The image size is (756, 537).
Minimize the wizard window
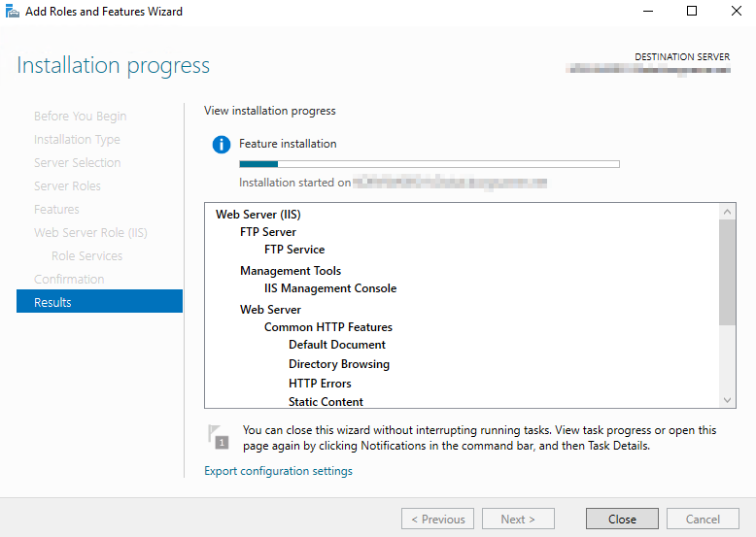(x=648, y=11)
